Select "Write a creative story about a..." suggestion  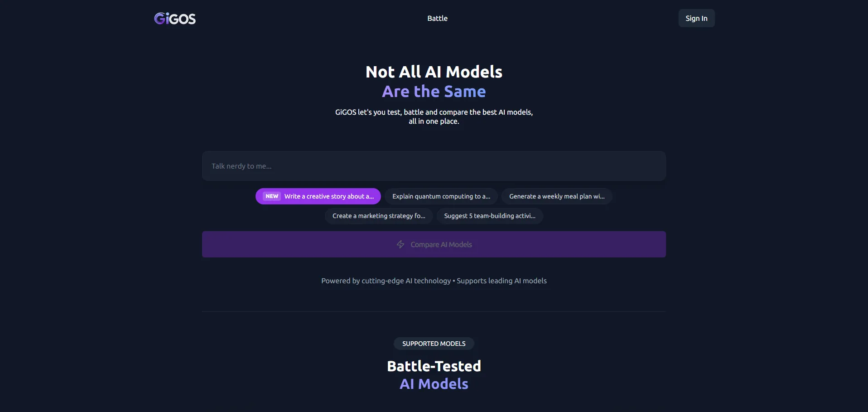[329, 196]
